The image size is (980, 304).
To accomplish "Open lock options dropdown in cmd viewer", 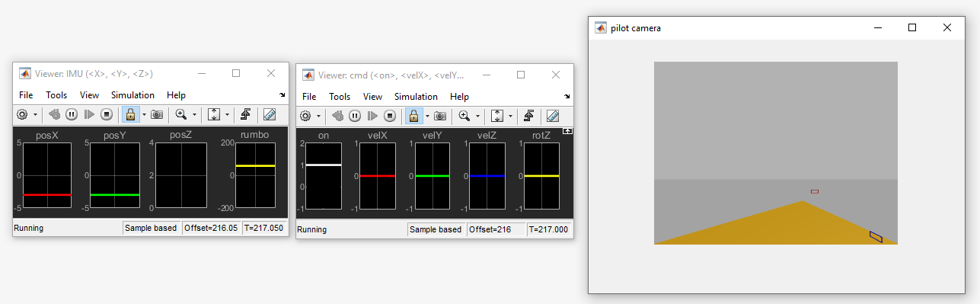I will click(427, 117).
